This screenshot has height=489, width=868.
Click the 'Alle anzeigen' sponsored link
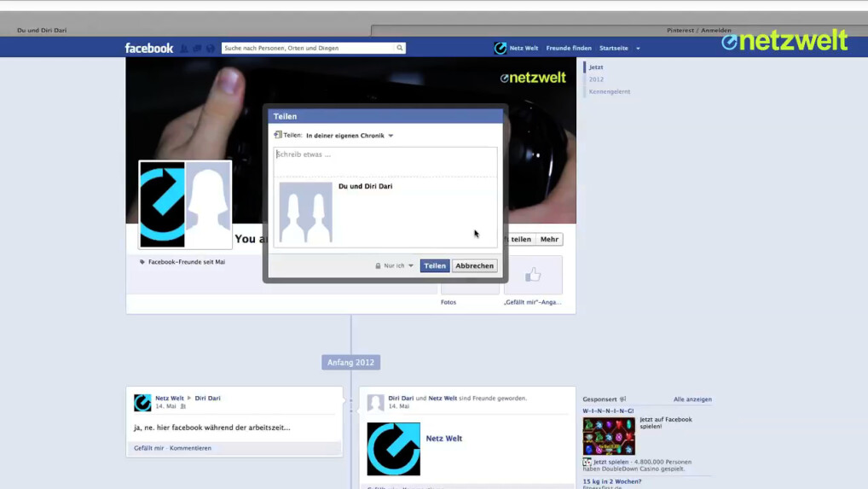click(x=692, y=399)
